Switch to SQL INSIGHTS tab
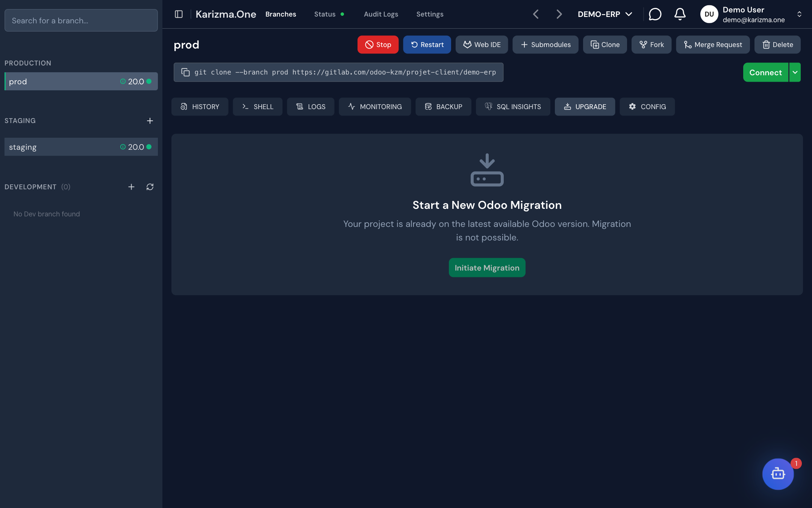This screenshot has width=812, height=508. [513, 107]
